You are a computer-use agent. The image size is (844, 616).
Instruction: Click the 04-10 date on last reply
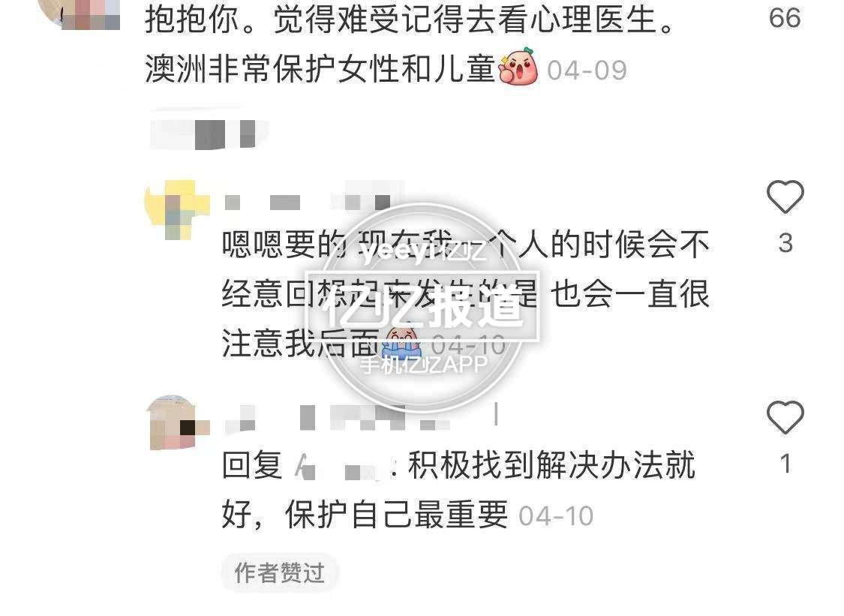click(556, 516)
